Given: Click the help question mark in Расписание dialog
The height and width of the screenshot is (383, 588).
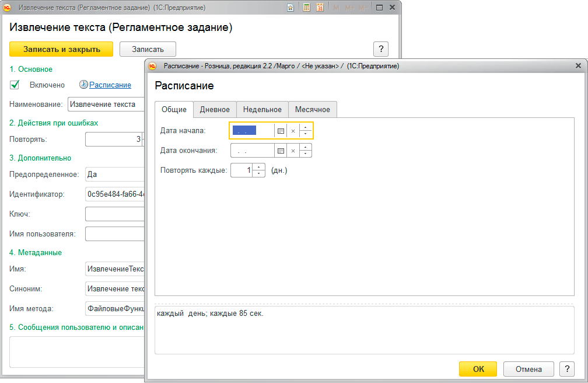Looking at the screenshot, I should click(566, 368).
